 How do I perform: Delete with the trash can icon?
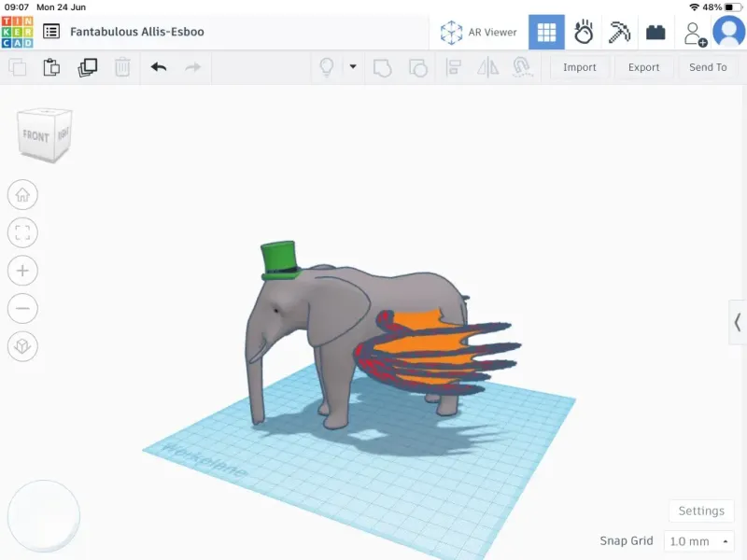point(122,67)
